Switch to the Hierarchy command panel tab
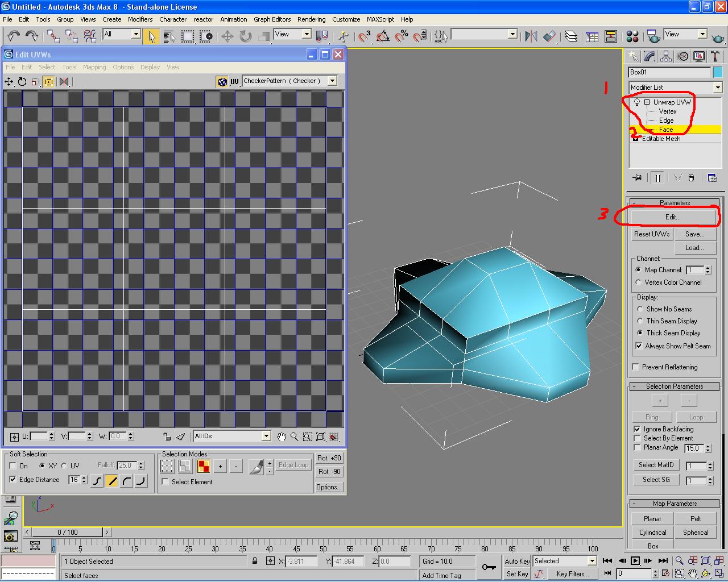728x582 pixels. [x=666, y=56]
